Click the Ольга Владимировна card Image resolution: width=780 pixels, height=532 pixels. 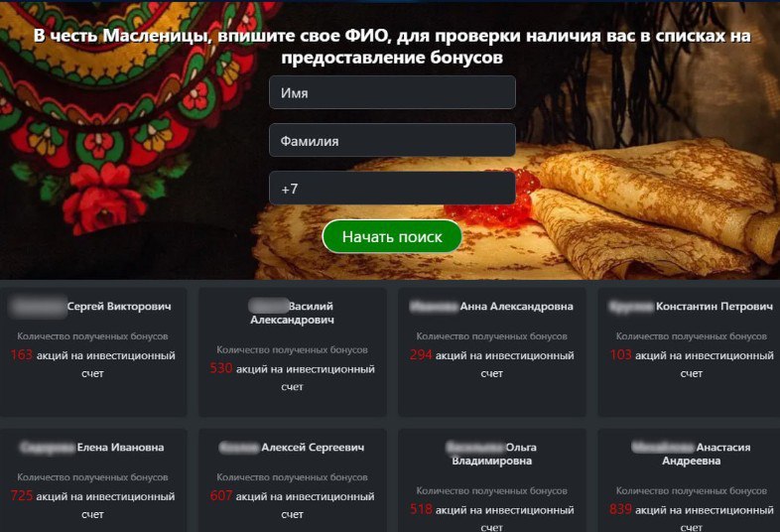(x=492, y=480)
